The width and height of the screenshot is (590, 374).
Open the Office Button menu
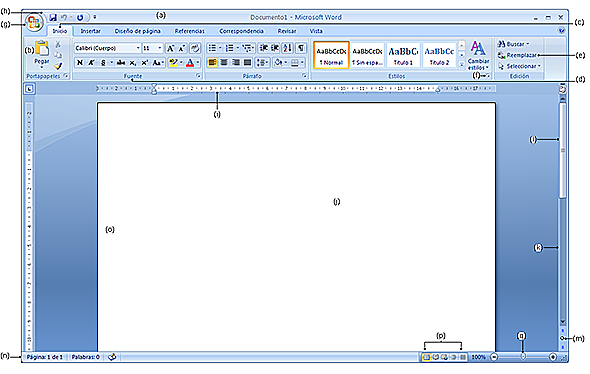click(x=34, y=23)
